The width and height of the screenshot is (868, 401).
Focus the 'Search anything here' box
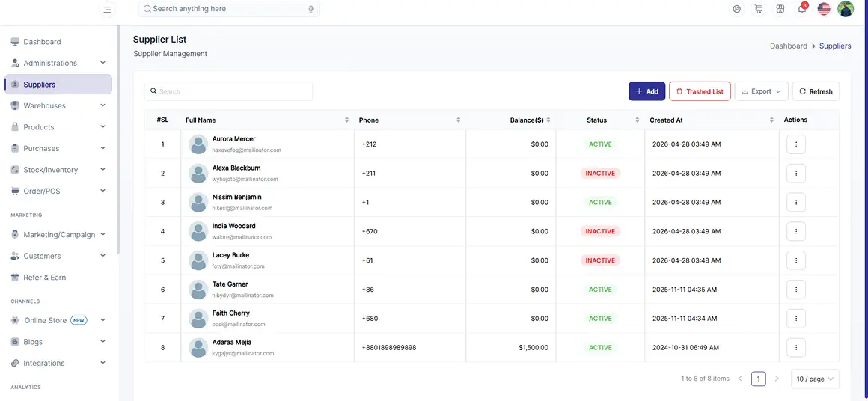(228, 9)
